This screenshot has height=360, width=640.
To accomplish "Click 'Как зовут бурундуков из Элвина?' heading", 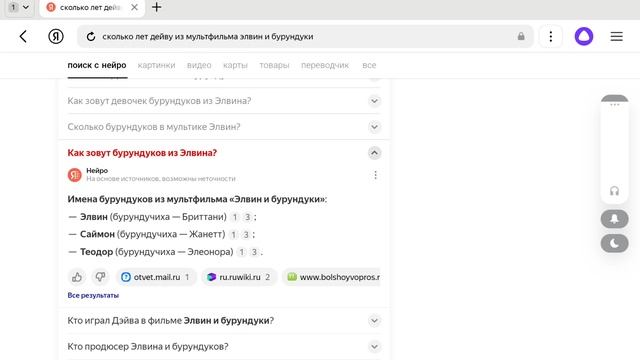I will pos(142,153).
